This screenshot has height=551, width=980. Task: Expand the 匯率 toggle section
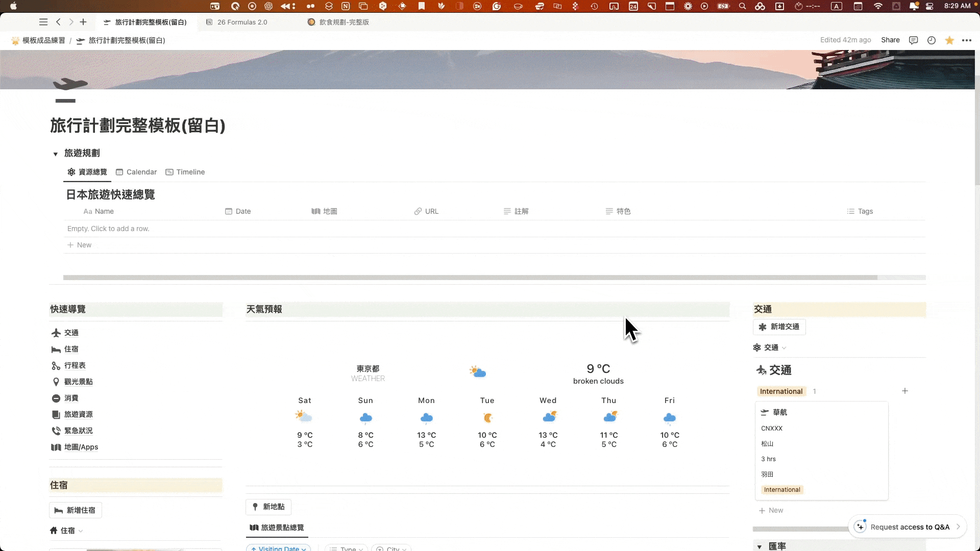click(x=759, y=546)
